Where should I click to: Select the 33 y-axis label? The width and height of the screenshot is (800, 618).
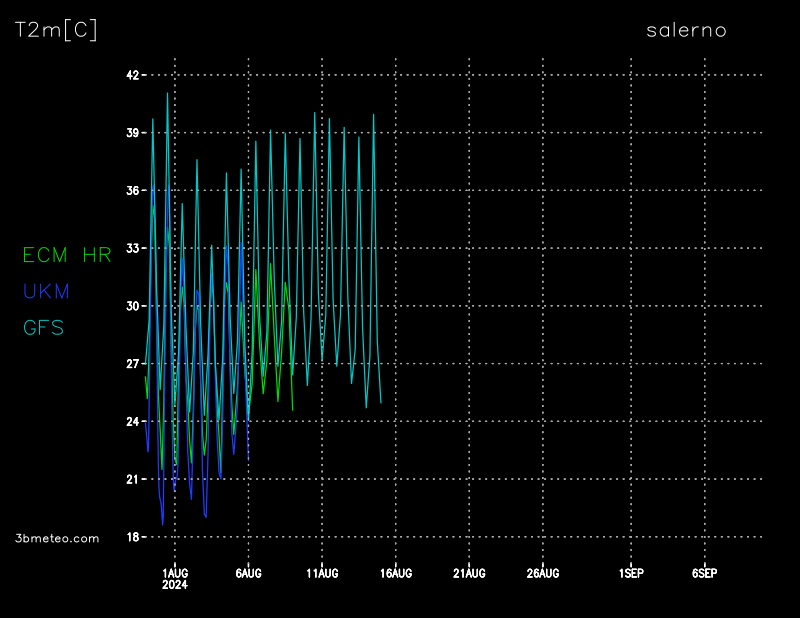tap(132, 248)
